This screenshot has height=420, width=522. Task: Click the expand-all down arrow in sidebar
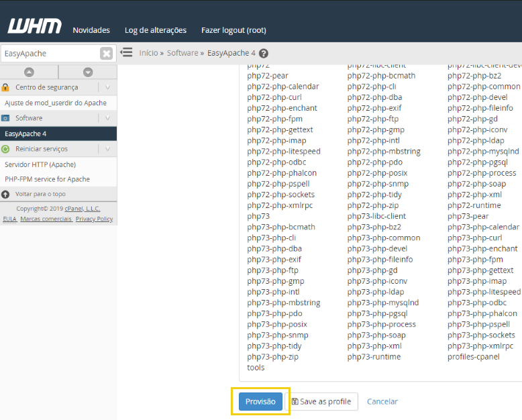coord(88,72)
